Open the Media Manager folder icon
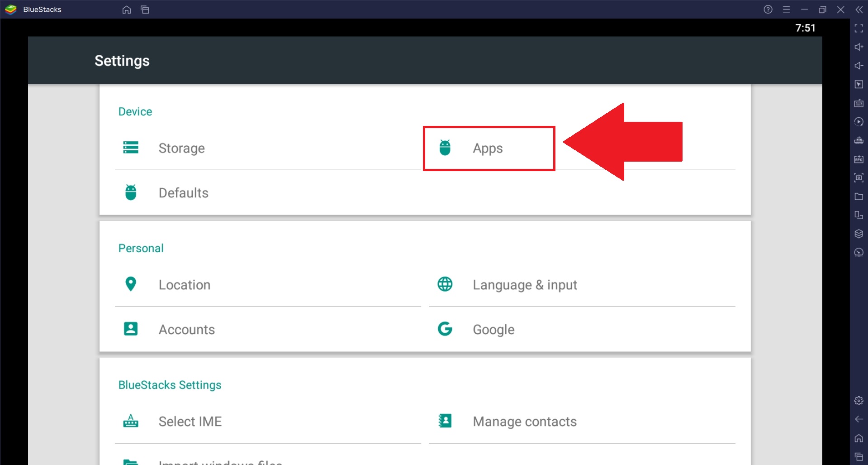This screenshot has height=465, width=868. tap(859, 197)
